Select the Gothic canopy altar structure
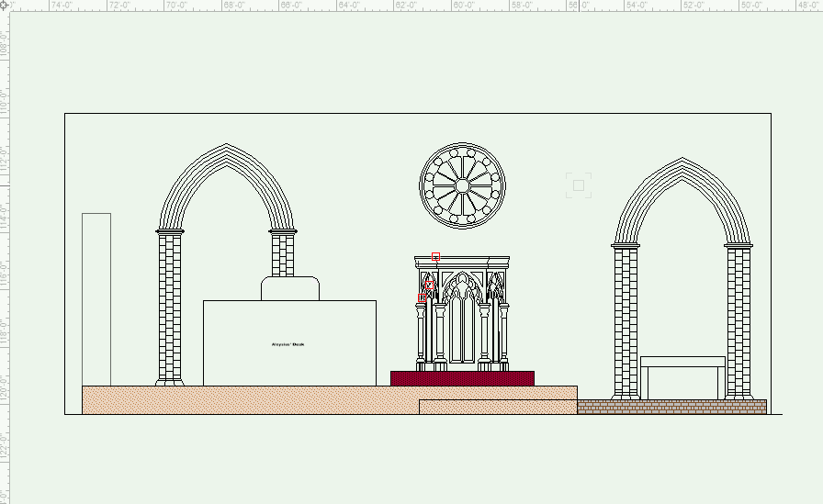Viewport: 823px width, 504px height. point(462,314)
